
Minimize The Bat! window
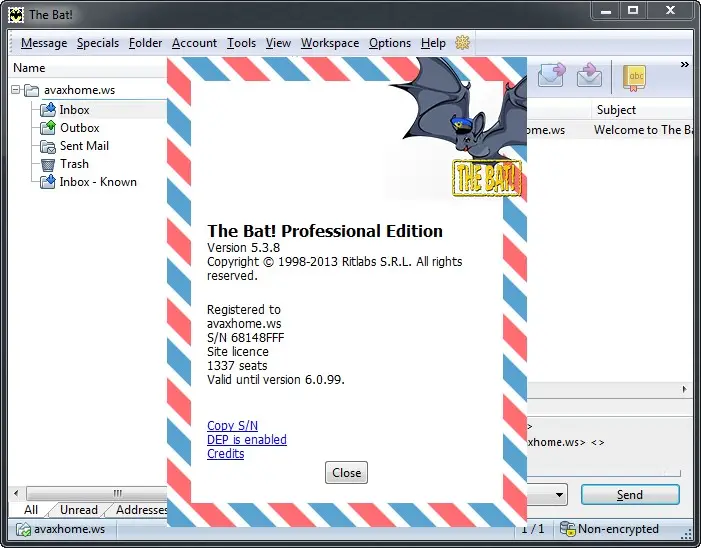pos(606,10)
